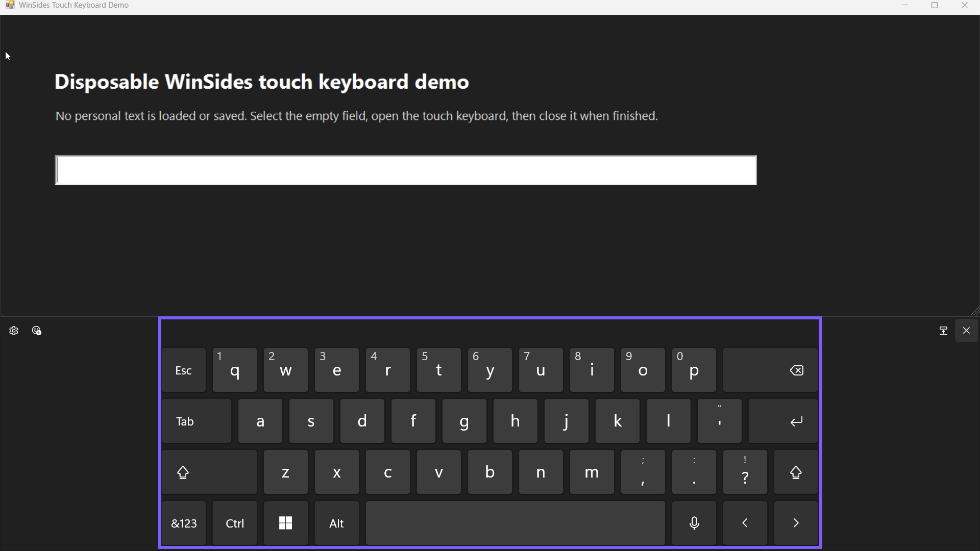Image resolution: width=980 pixels, height=551 pixels.
Task: Tap the s key
Action: (x=311, y=421)
